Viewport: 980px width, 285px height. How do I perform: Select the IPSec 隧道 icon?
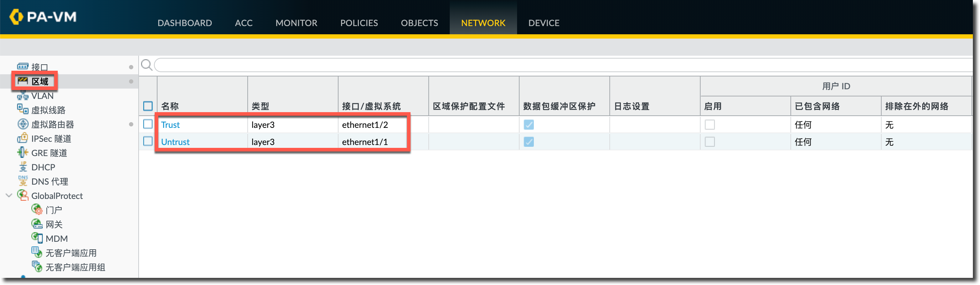[22, 138]
